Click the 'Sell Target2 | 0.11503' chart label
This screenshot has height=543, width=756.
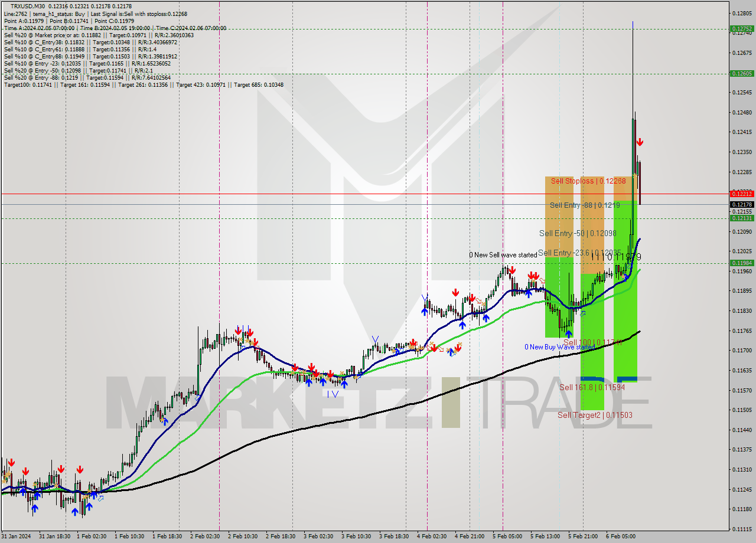click(x=595, y=416)
